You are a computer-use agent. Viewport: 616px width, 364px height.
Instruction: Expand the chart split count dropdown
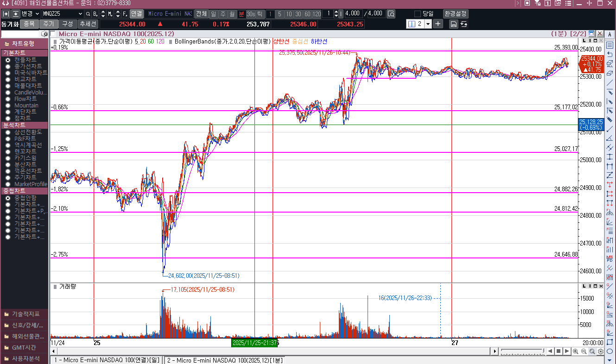coord(427,24)
